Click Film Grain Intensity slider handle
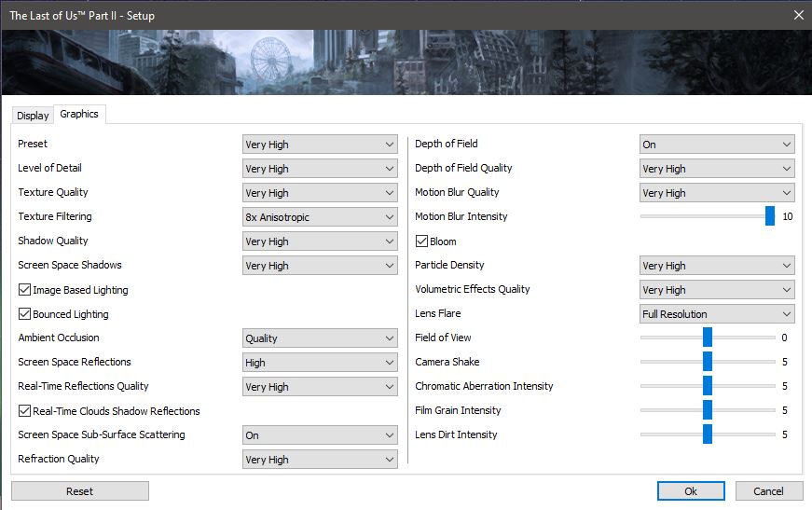 708,410
